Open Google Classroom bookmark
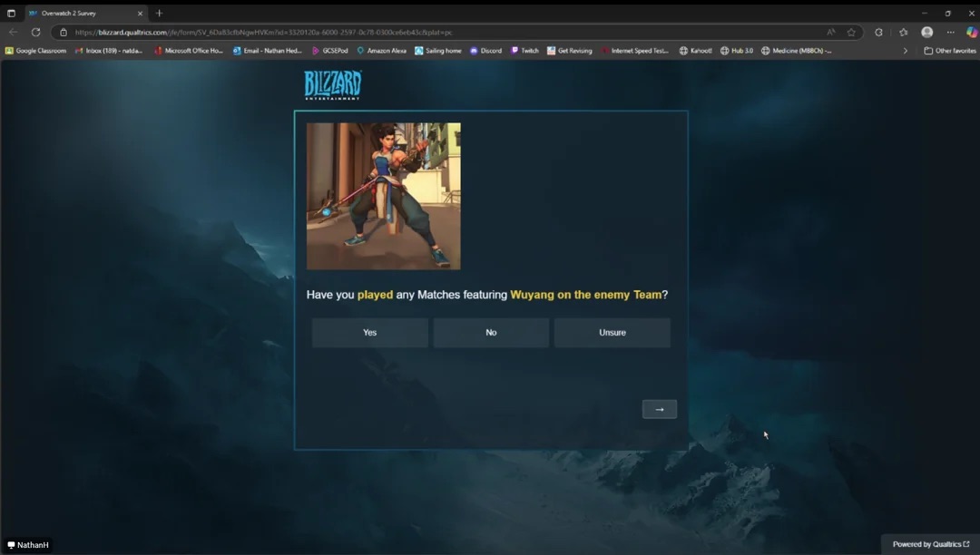 pyautogui.click(x=35, y=51)
